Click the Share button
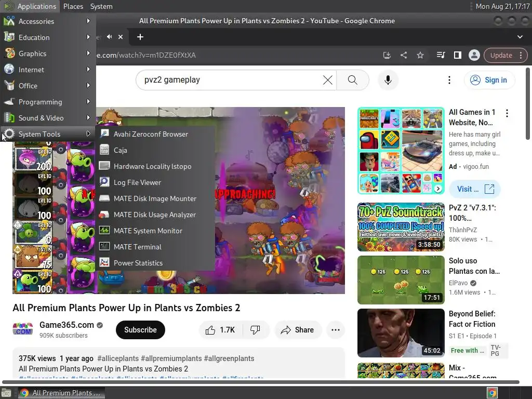 point(298,330)
